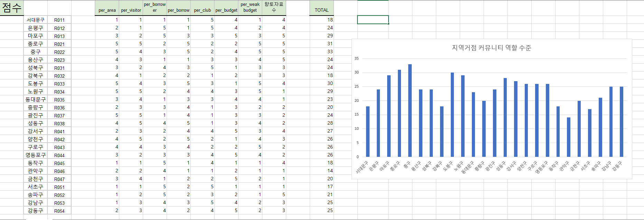This screenshot has height=220, width=644.
Task: Select the 서대문구 district cell
Action: click(36, 20)
